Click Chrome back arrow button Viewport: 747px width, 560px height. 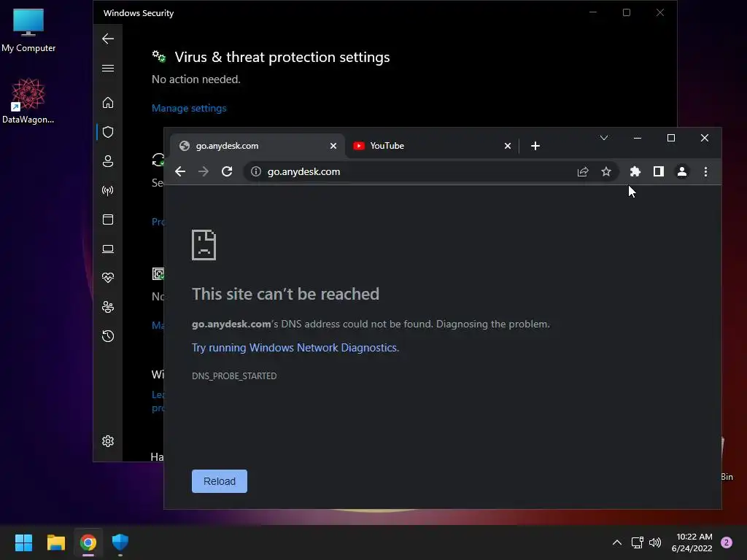[x=180, y=171]
